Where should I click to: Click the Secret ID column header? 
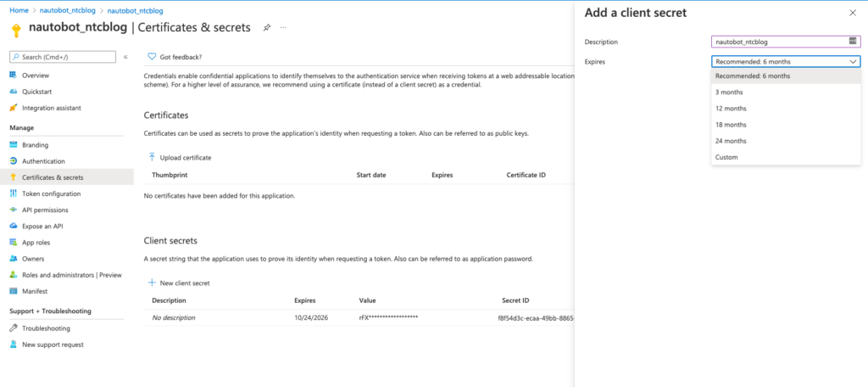tap(515, 300)
